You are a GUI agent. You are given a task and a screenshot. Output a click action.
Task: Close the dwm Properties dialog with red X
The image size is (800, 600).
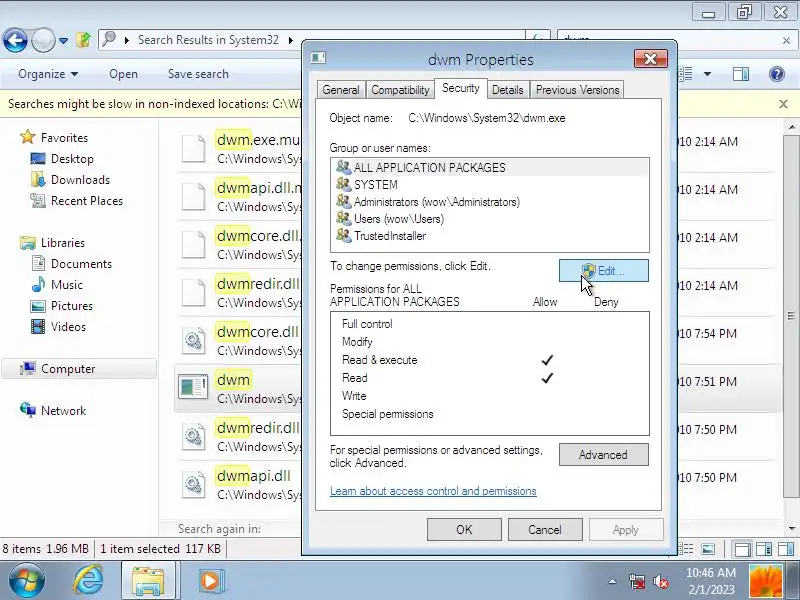point(651,59)
